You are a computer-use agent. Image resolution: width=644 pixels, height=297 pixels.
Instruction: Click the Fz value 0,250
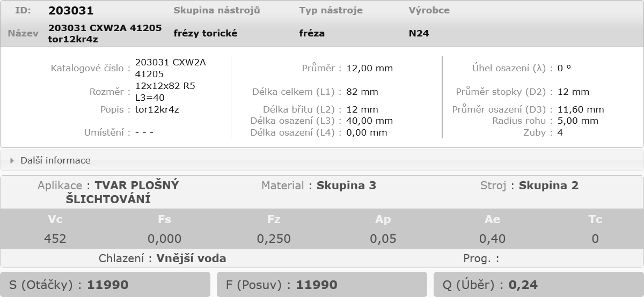pos(274,239)
